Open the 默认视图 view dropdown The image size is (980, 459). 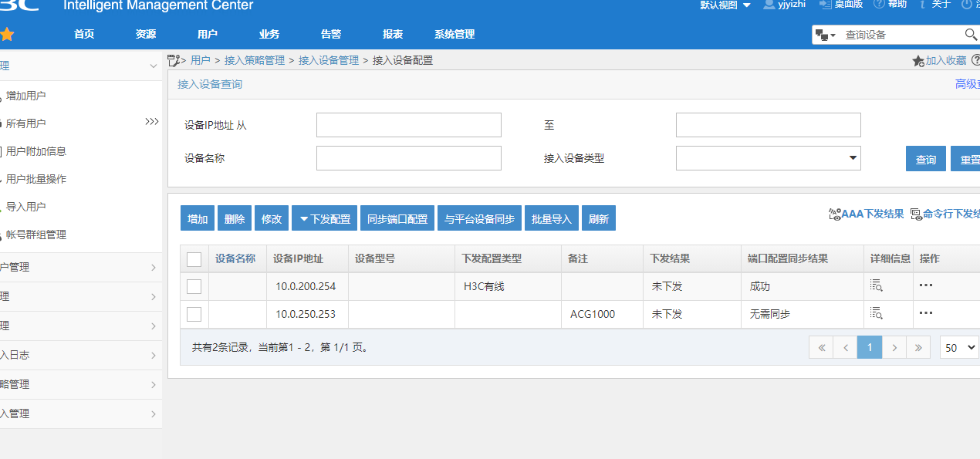pos(725,5)
